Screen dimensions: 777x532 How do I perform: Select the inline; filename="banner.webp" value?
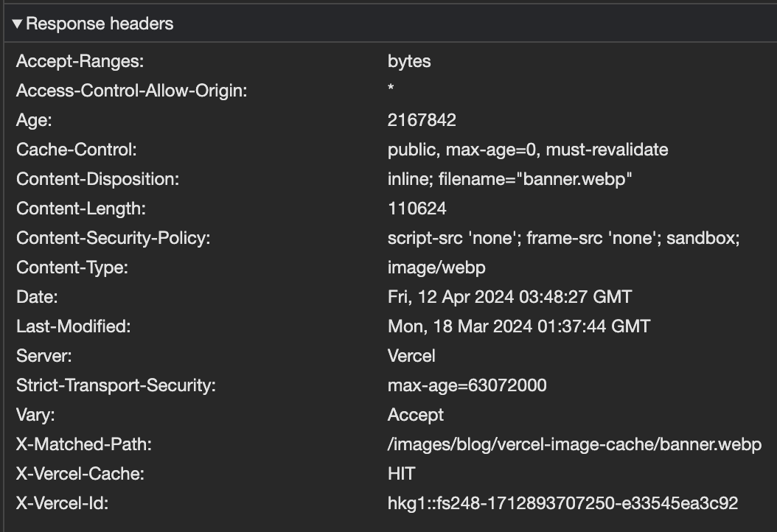(x=510, y=179)
